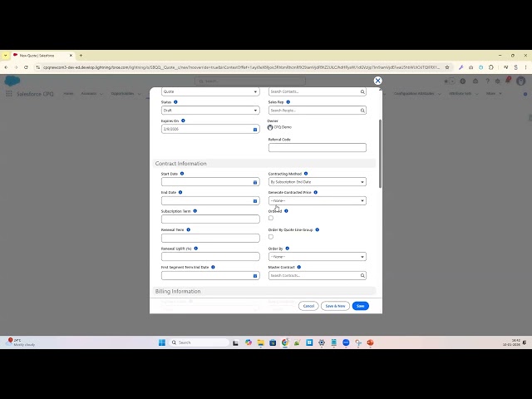Click the Order By info icon
Screen dimensions: 532x399
[x=287, y=249]
